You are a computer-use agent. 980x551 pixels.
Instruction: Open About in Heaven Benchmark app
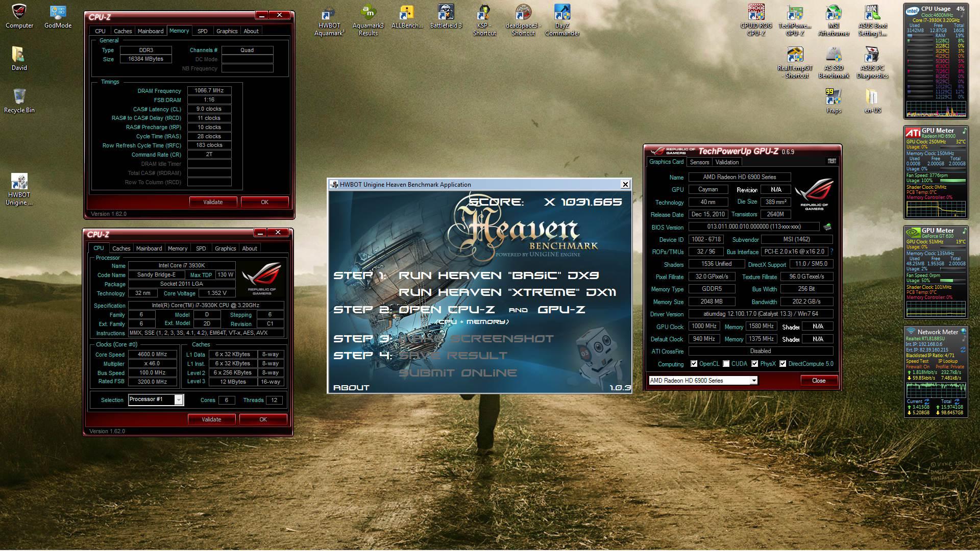pyautogui.click(x=351, y=388)
